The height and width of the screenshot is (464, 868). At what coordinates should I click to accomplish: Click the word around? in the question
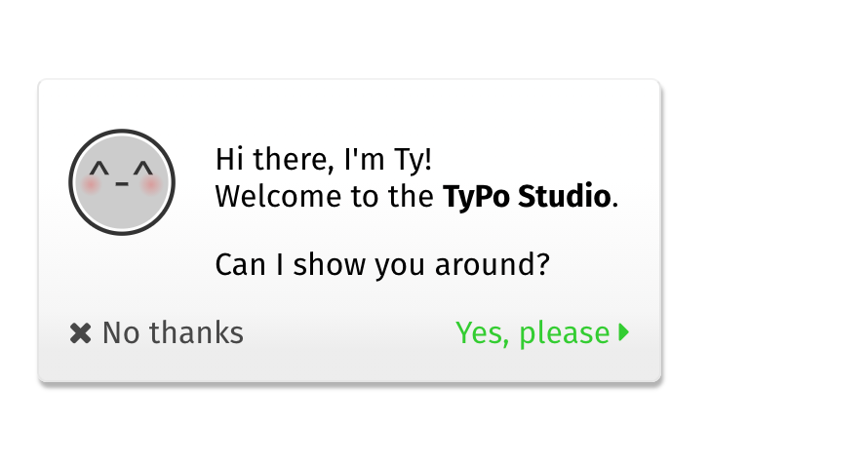pyautogui.click(x=493, y=265)
